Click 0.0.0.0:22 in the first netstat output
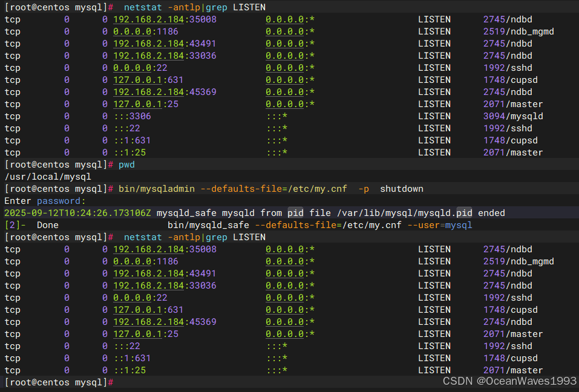The width and height of the screenshot is (579, 392). tap(140, 68)
